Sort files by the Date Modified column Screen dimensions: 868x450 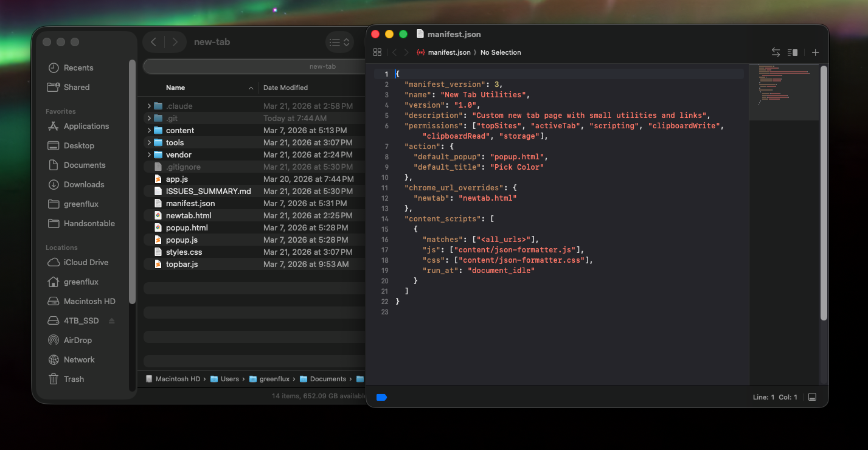[x=285, y=87]
